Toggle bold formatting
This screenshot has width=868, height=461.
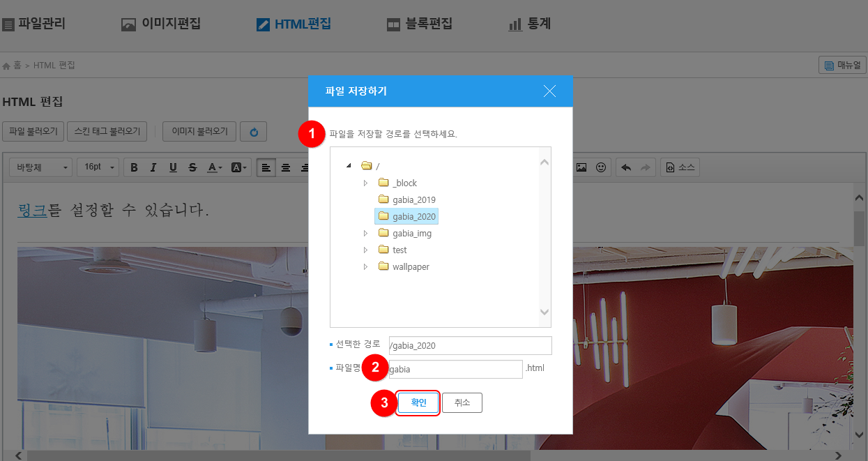pos(134,167)
